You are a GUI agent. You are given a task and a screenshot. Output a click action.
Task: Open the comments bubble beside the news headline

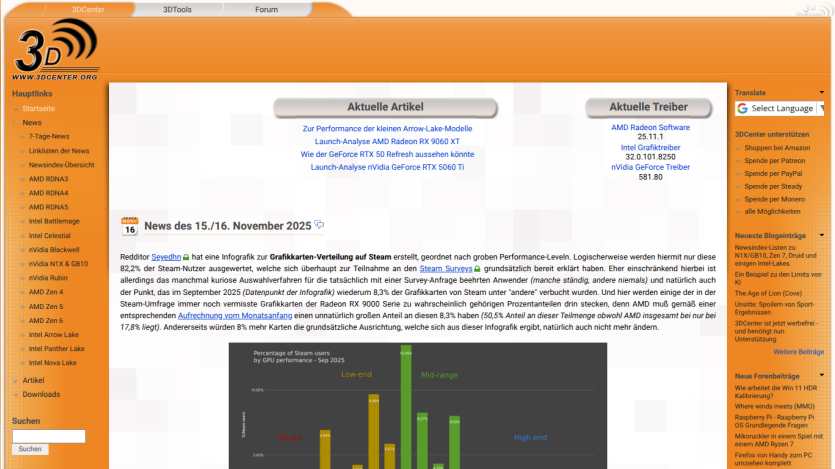[x=319, y=225]
